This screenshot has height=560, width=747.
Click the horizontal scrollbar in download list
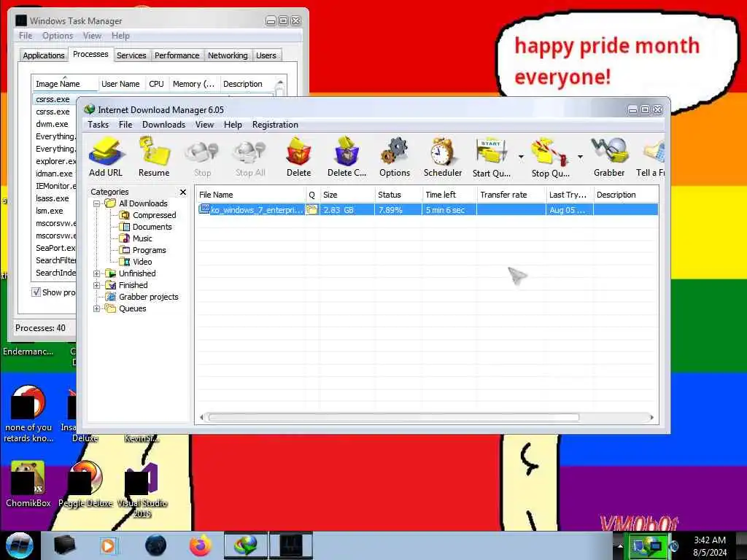(393, 418)
